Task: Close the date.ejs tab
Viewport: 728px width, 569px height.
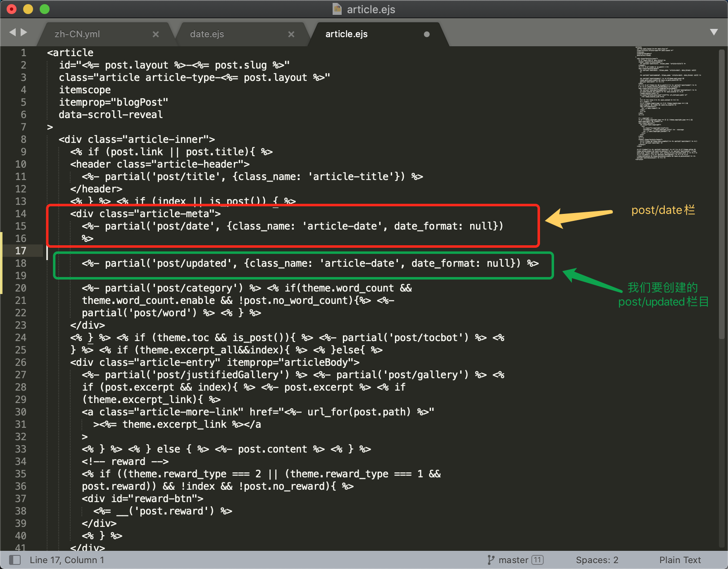Action: coord(291,34)
